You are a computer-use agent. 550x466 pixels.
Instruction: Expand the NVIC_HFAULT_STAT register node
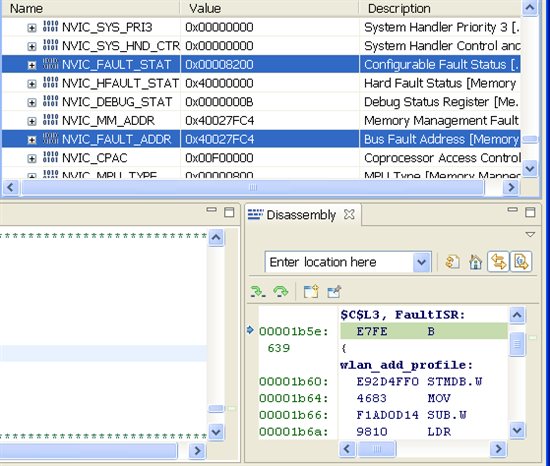[x=32, y=84]
